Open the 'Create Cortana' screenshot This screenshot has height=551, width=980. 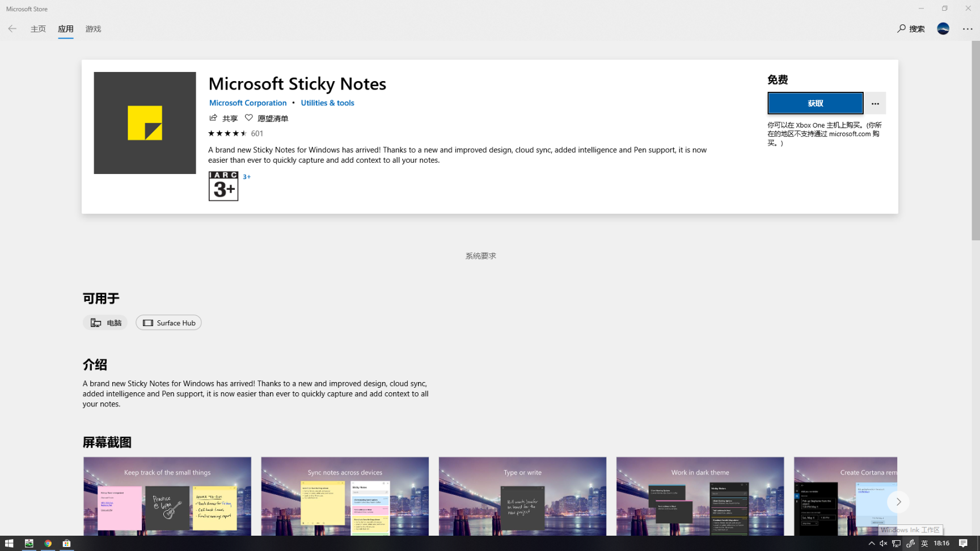pyautogui.click(x=846, y=496)
